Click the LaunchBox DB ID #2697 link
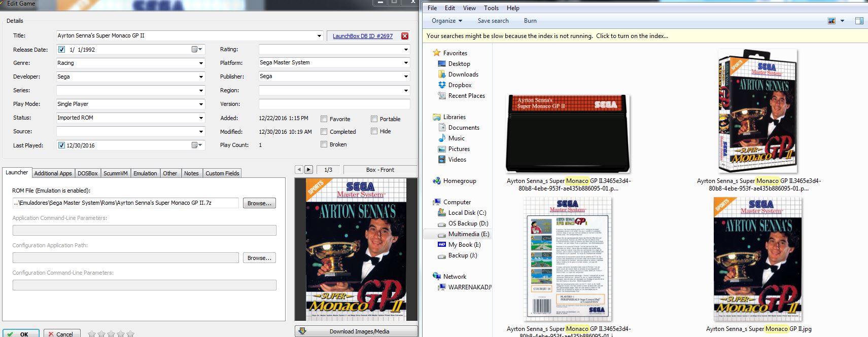Screen dimensions: 868x337 tap(363, 36)
